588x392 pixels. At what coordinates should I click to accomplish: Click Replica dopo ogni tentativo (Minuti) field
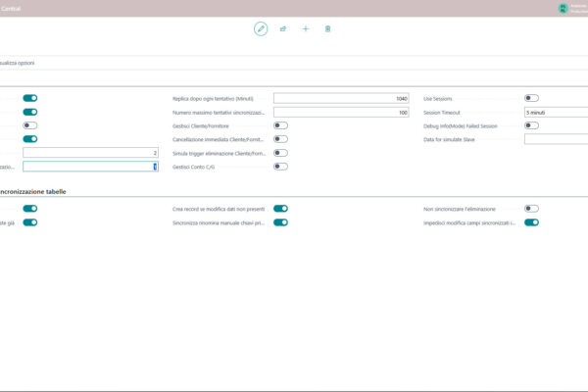click(x=341, y=98)
